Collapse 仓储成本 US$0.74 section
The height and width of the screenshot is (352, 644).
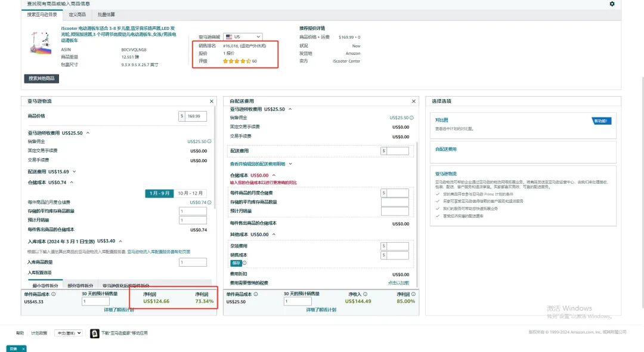[72, 183]
